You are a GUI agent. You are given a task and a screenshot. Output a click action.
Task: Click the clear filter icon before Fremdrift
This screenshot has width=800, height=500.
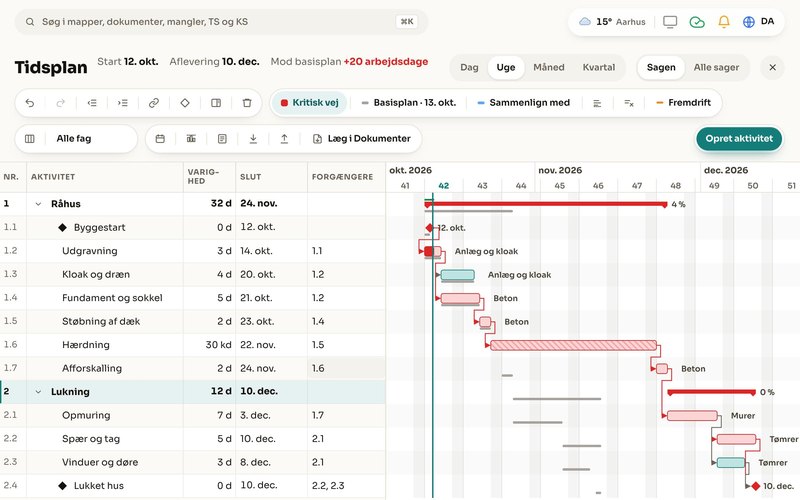coord(629,103)
